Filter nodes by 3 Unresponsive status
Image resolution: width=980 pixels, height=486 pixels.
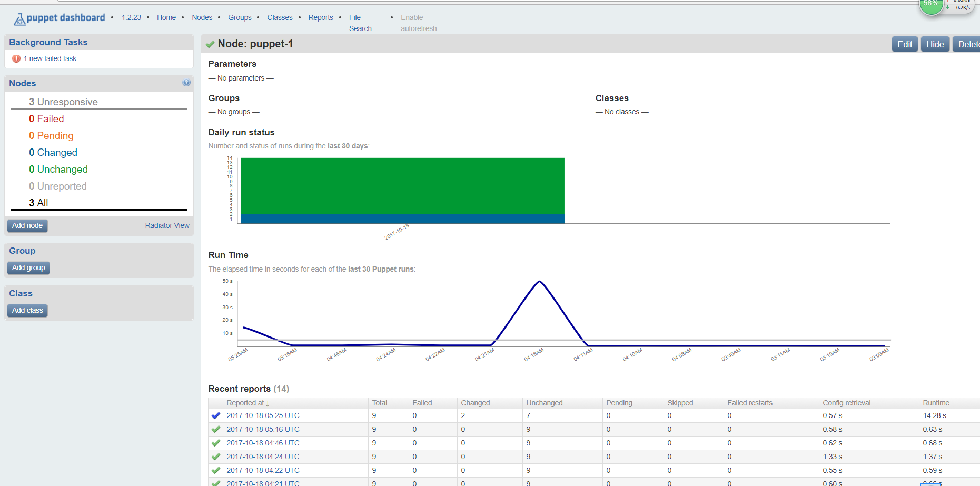tap(63, 102)
